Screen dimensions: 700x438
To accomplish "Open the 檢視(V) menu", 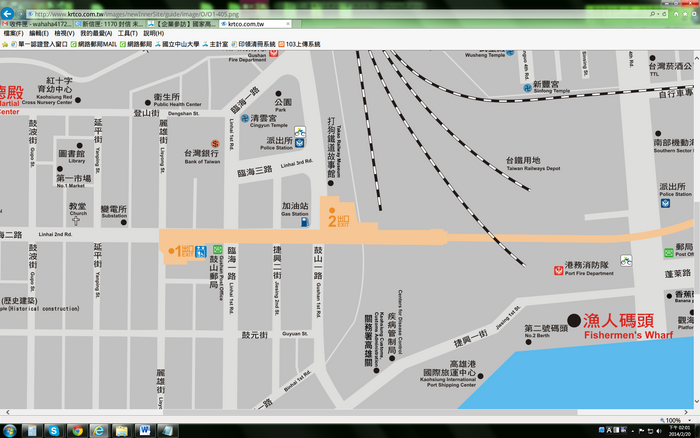I will pyautogui.click(x=64, y=33).
